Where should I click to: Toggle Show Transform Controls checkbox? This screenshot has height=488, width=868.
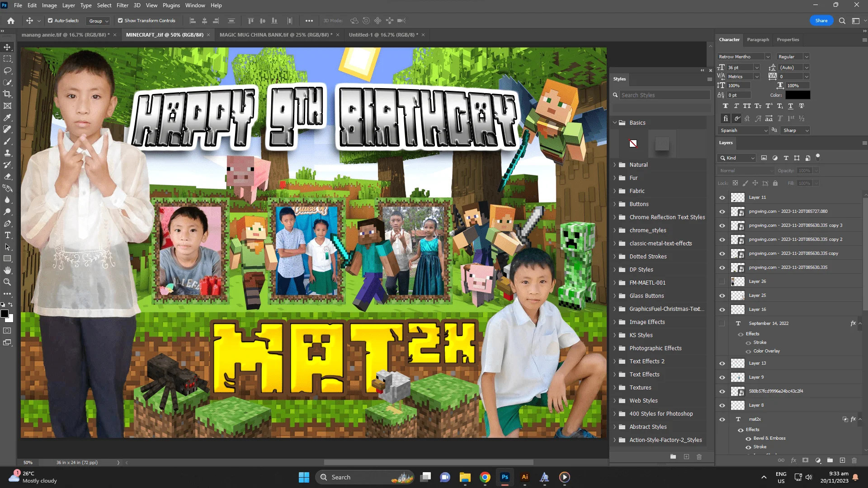tap(120, 20)
